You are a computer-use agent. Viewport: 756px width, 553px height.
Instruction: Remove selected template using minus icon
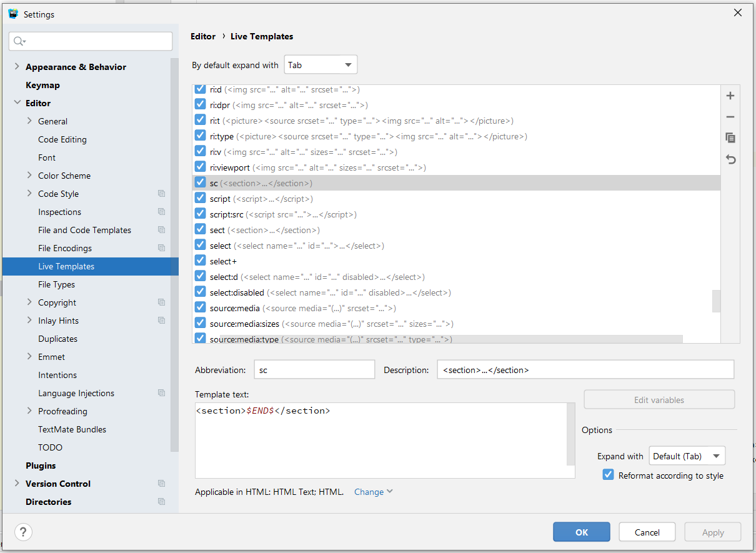[x=730, y=117]
